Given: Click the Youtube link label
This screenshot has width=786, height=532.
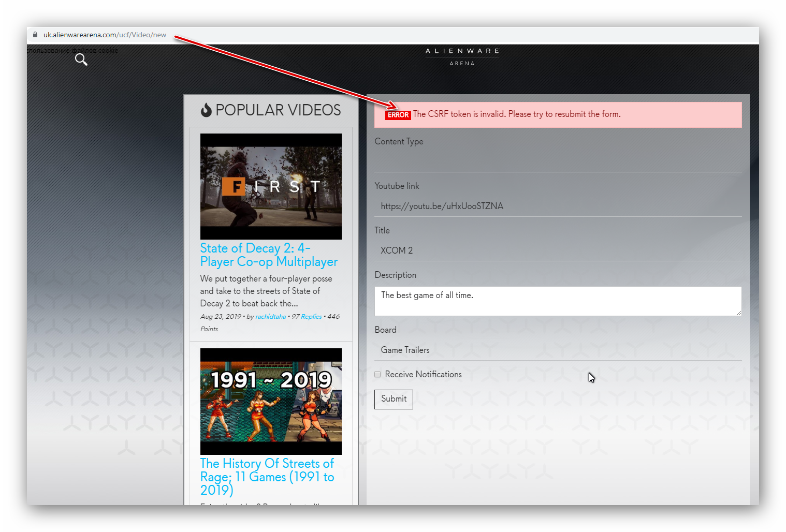Looking at the screenshot, I should 397,186.
